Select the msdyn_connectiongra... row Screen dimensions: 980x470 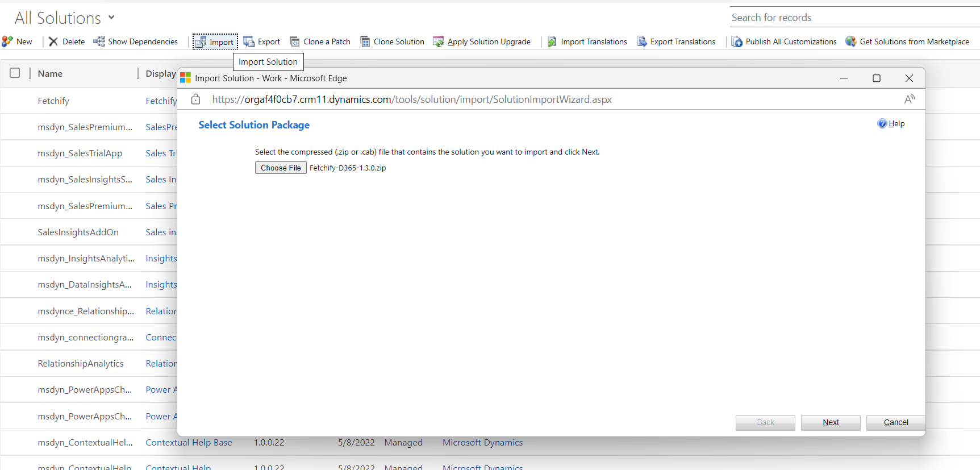coord(86,337)
